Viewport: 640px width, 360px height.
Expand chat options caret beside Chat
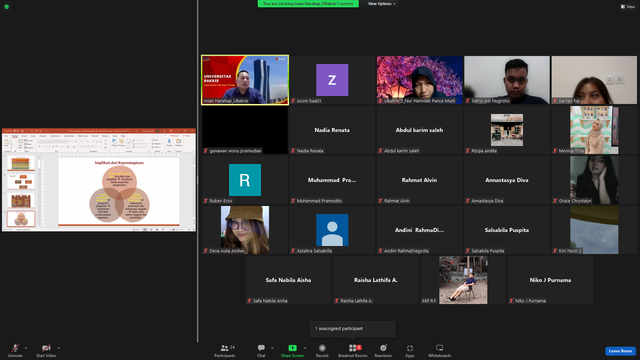pos(272,348)
